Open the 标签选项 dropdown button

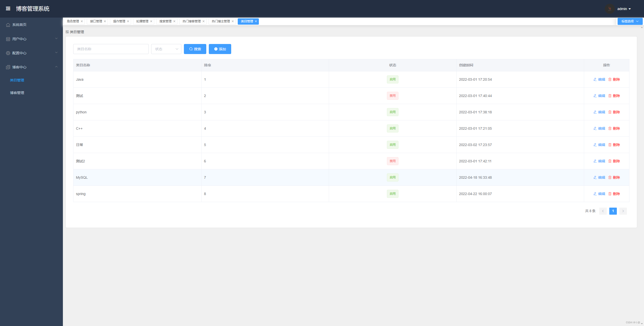(630, 21)
